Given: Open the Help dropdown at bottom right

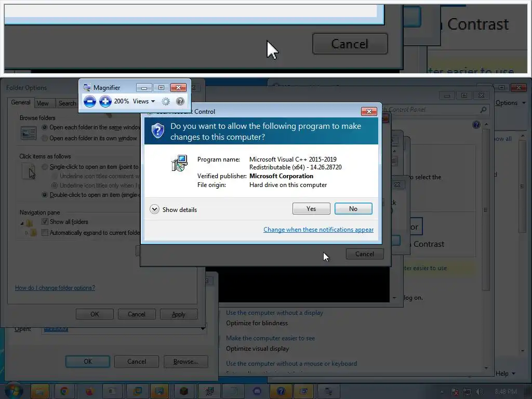Looking at the screenshot, I should pyautogui.click(x=505, y=373).
